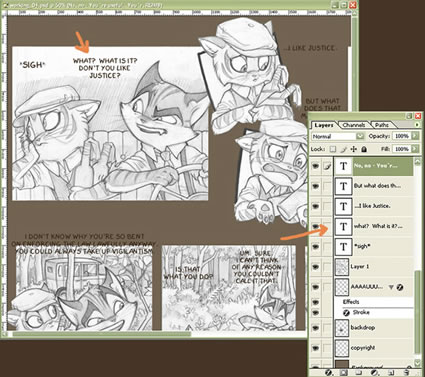Select the *sigh* layer name
The height and width of the screenshot is (377, 425).
362,246
